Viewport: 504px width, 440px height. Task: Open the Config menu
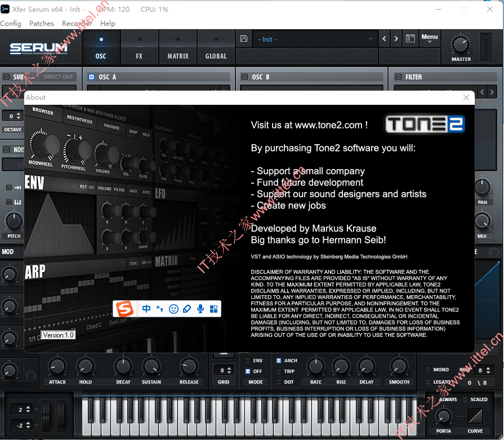point(11,24)
